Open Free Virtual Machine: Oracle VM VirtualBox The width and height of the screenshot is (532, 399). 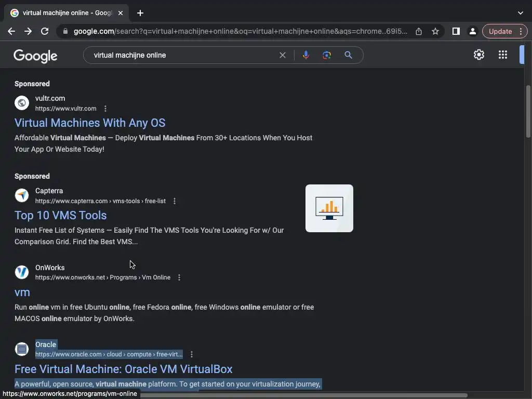coord(124,369)
